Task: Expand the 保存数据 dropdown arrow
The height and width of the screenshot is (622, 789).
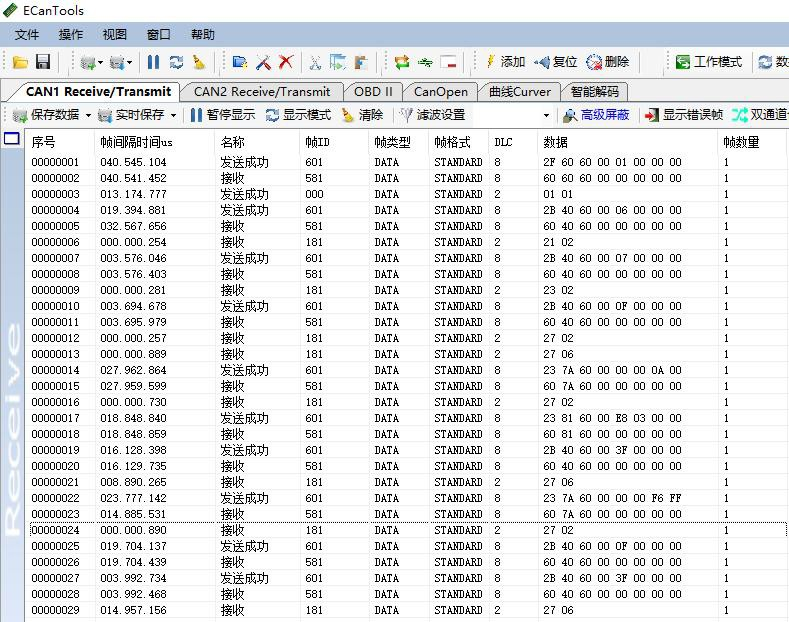Action: (88, 116)
